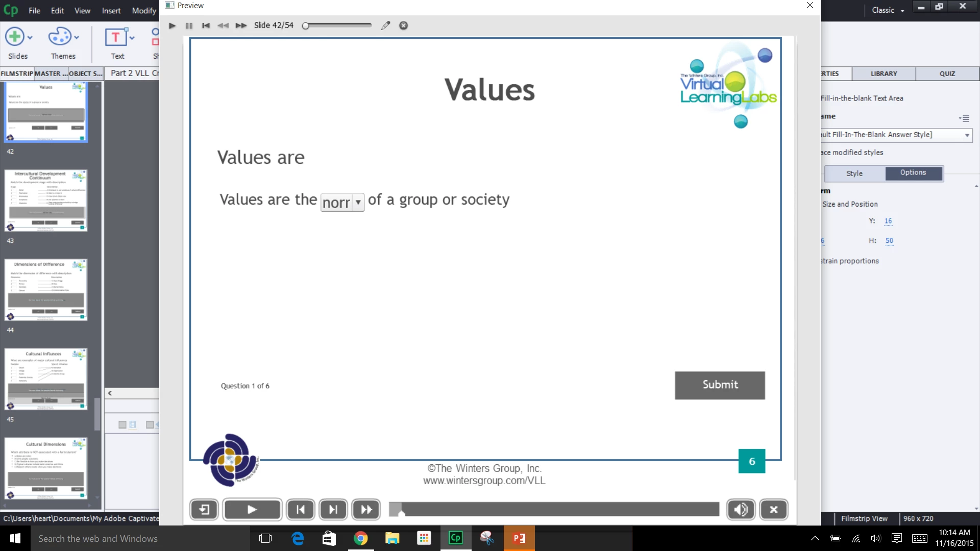980x551 pixels.
Task: Click the eyedropper pencil icon in preview toolbar
Action: point(385,26)
